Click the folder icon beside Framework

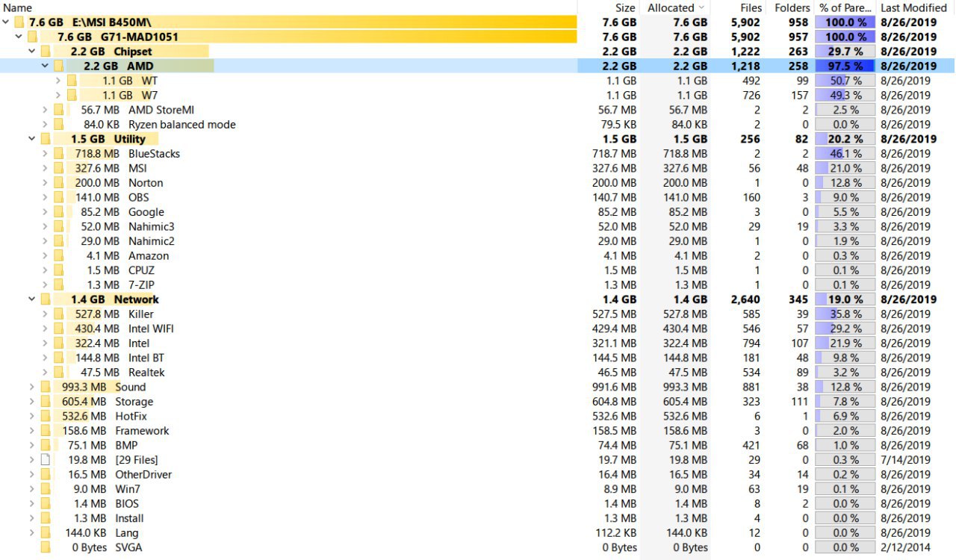46,431
